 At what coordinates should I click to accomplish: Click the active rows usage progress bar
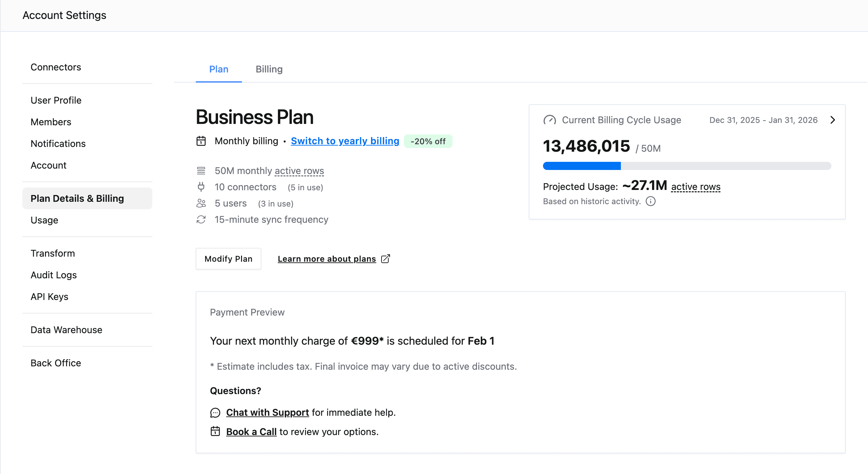(x=687, y=166)
